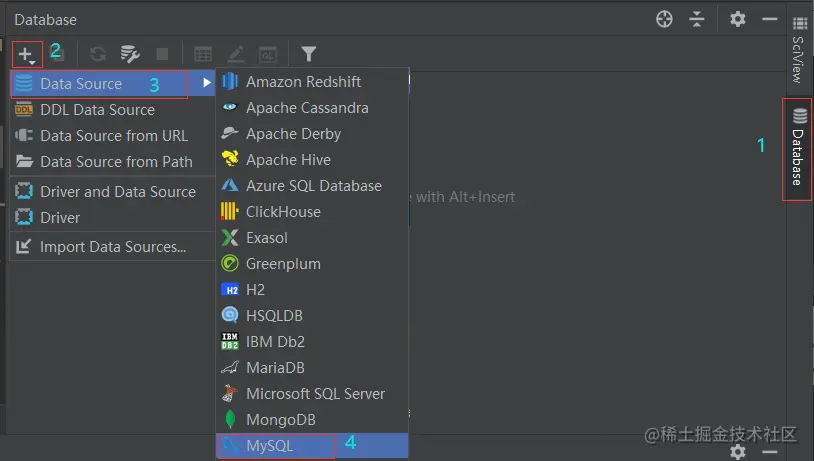Screen dimensions: 814x461
Task: Select Apache Hive data source
Action: pyautogui.click(x=312, y=159)
